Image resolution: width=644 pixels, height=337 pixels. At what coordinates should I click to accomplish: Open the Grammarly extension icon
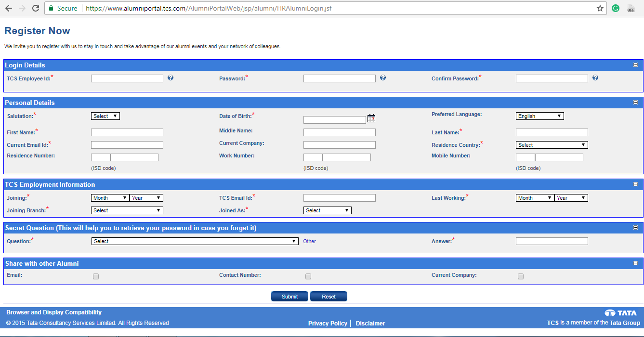tap(616, 8)
